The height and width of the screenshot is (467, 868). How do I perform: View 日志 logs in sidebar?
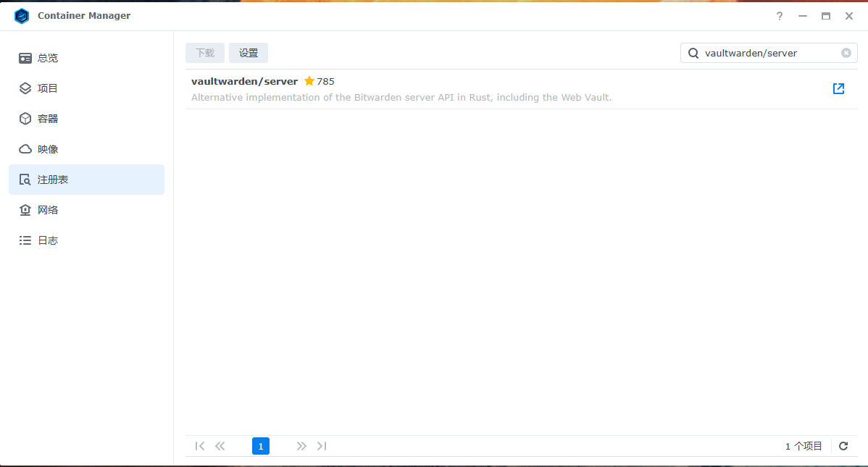(48, 240)
